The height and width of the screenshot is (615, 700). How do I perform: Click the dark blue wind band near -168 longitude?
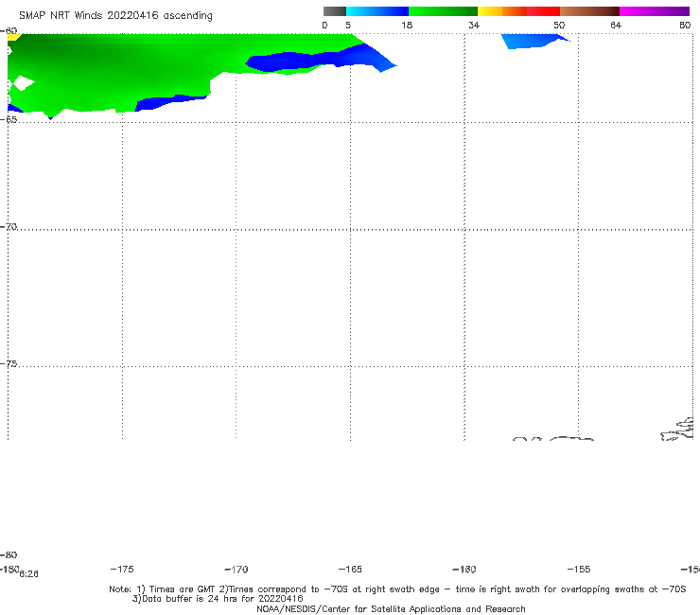coord(312,61)
